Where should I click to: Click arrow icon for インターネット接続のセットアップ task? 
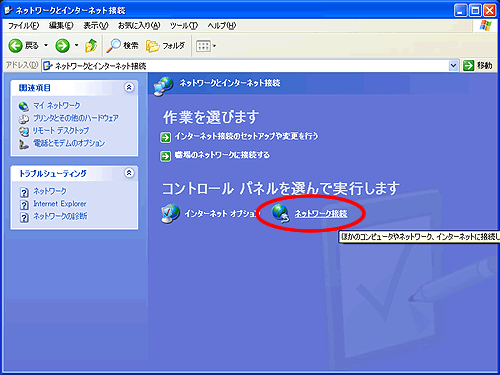(x=166, y=137)
